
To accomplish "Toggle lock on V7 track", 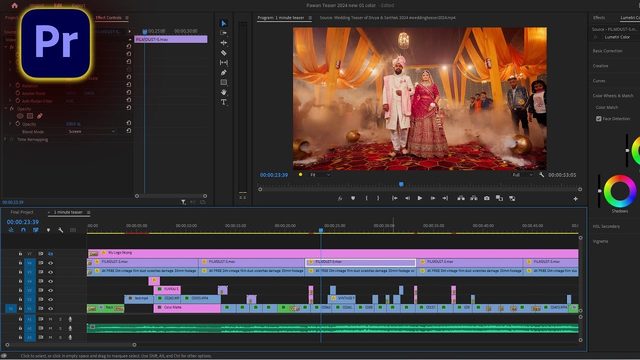I will click(20, 253).
